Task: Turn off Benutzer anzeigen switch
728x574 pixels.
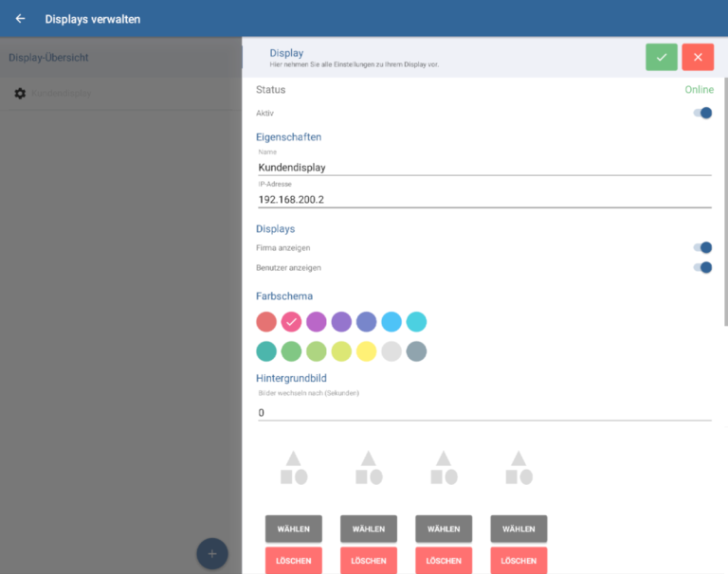Action: click(702, 267)
